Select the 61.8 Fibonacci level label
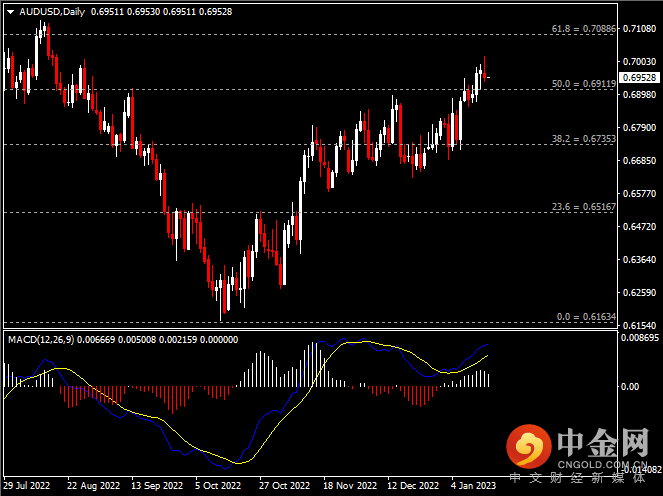Image resolution: width=663 pixels, height=496 pixels. 584,30
